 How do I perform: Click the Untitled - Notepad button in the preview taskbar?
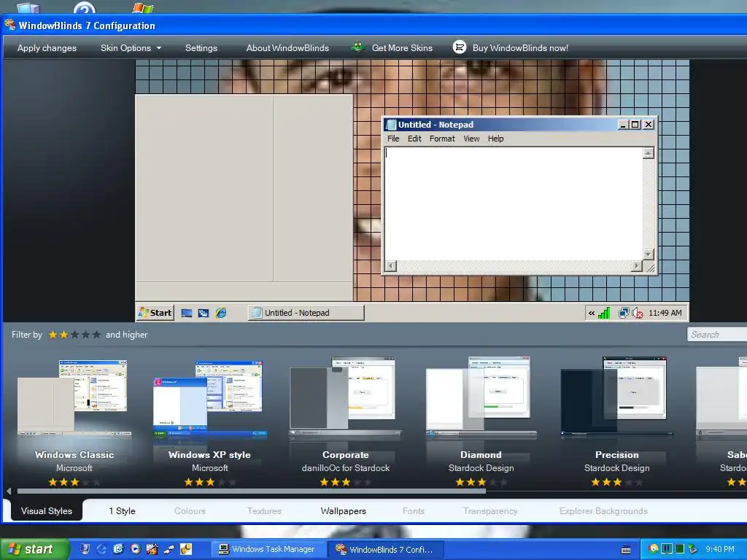(x=306, y=313)
